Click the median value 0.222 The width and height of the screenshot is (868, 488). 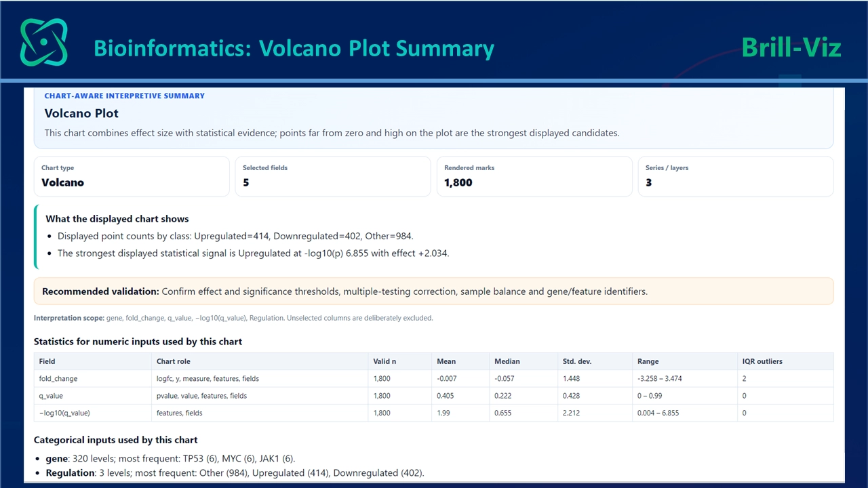502,396
